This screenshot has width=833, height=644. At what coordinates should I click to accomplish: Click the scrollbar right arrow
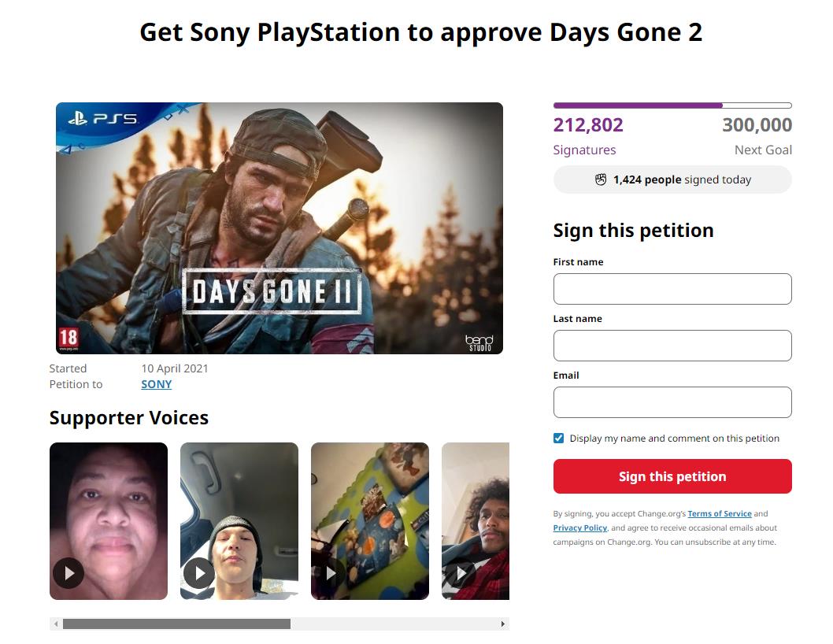point(503,624)
